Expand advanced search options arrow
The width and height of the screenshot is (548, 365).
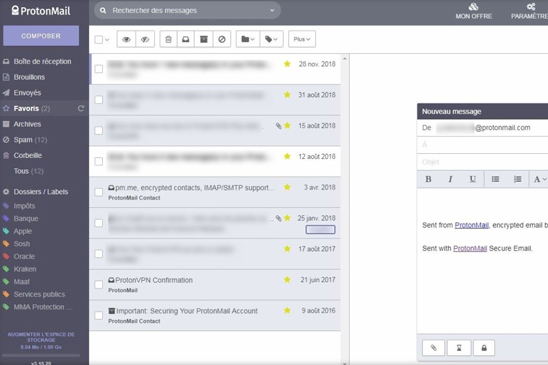272,10
